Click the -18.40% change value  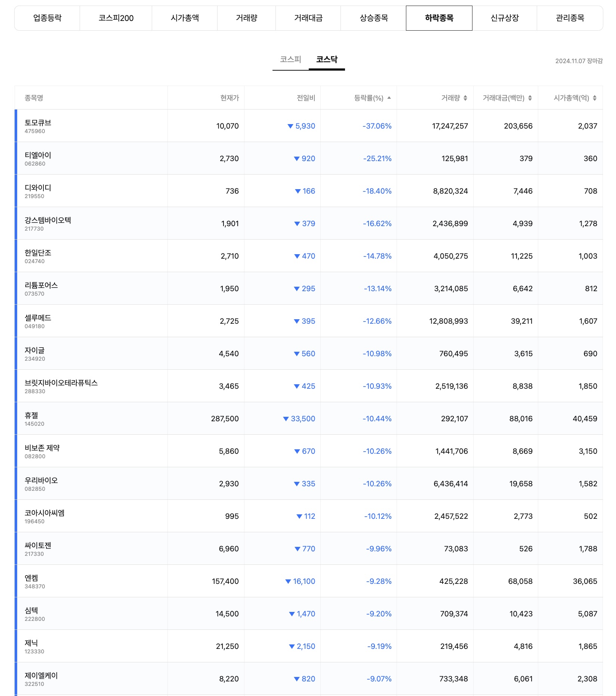377,191
